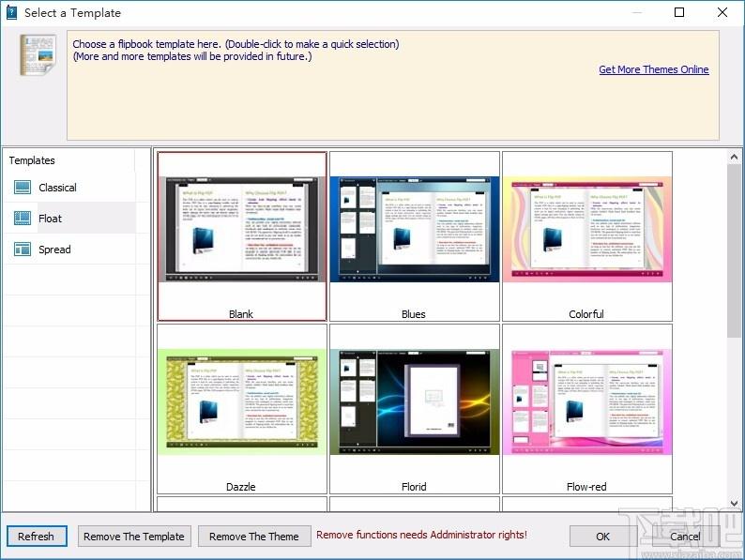Viewport: 745px width, 560px height.
Task: Click the Blank theme name label
Action: [241, 314]
